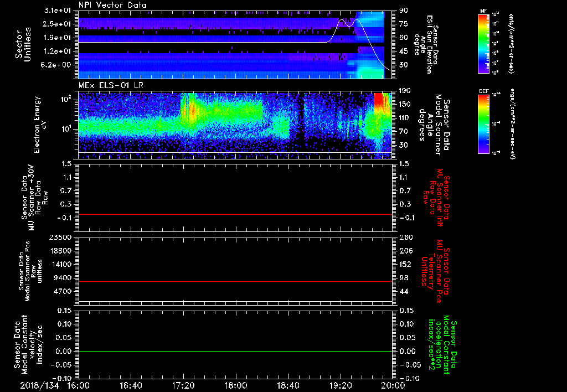567x392 pixels.
Task: Select the 'NPI Vector Data' panel title
Action: 112,5
